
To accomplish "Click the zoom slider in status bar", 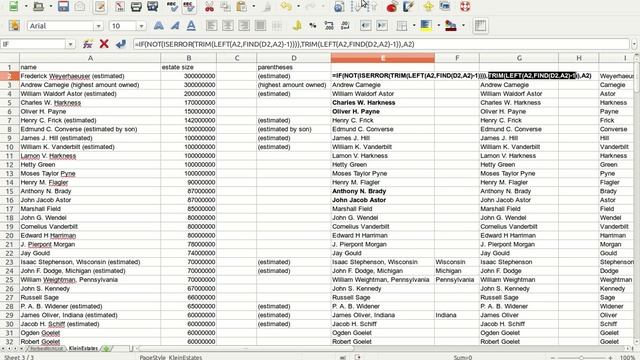I will pos(581,358).
